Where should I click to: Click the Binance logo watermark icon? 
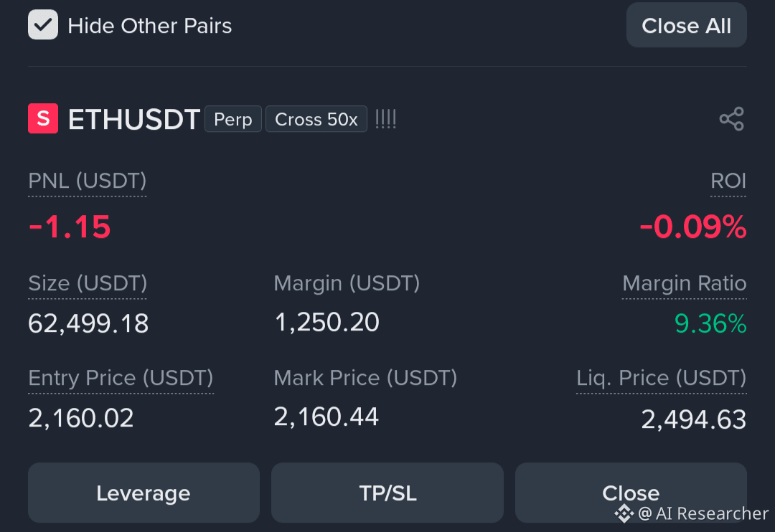tap(624, 514)
